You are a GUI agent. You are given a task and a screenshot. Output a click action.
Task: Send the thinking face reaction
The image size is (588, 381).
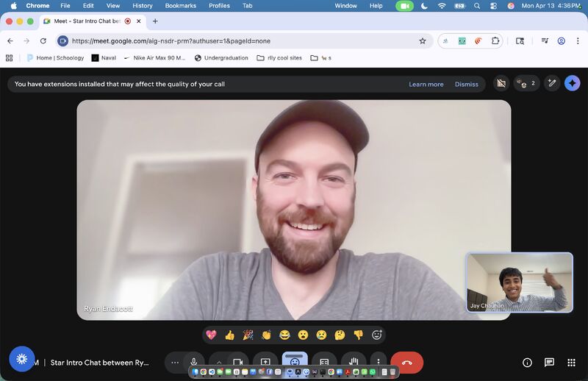340,335
